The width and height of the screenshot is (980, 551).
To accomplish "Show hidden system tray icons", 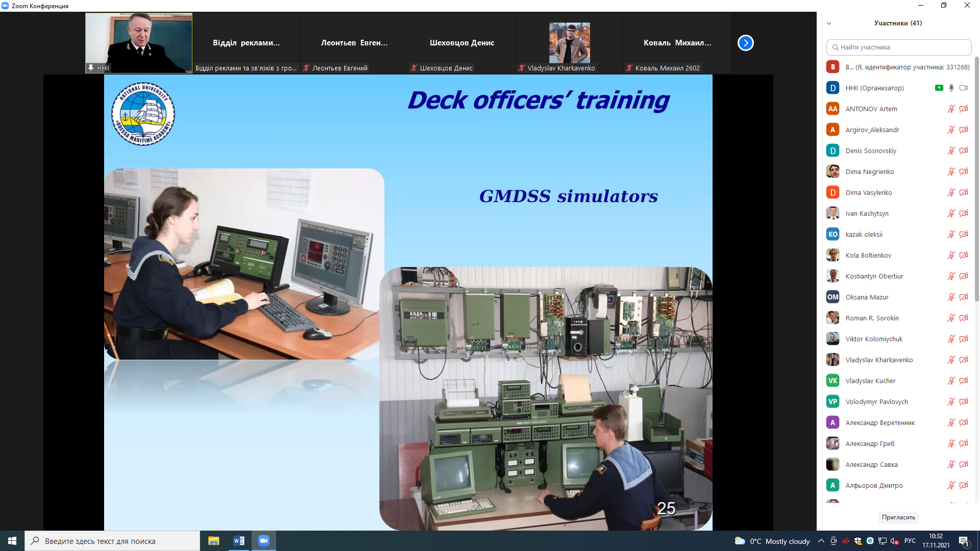I will pos(821,541).
